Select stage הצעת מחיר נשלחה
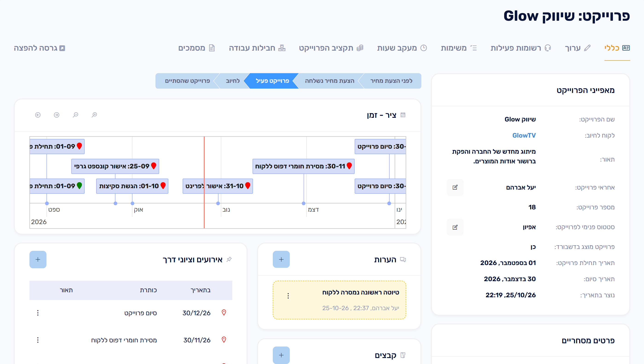 [x=330, y=81]
